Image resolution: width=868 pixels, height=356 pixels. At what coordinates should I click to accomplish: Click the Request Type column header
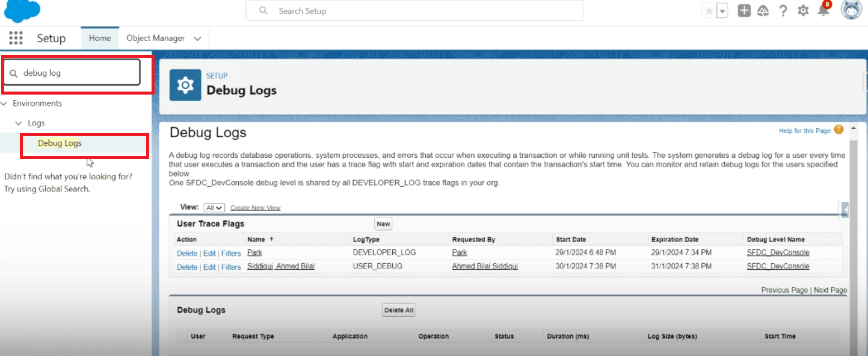253,336
